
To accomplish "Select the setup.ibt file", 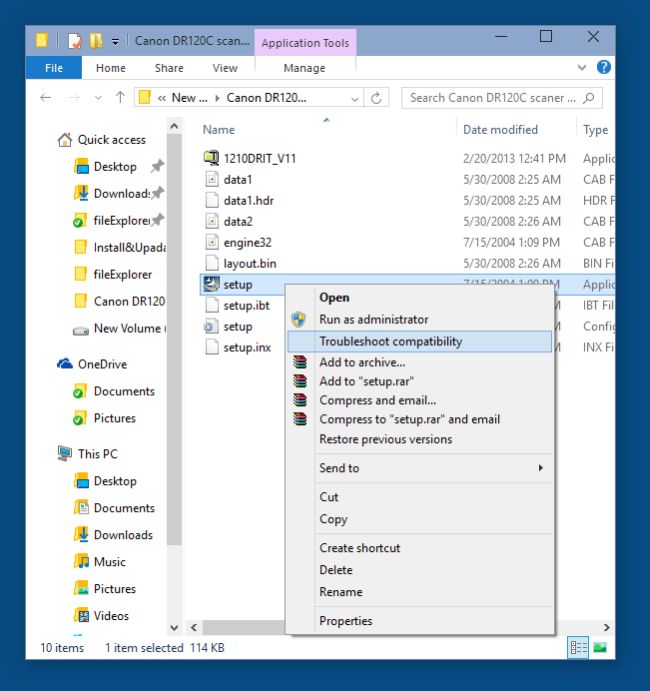I will click(x=246, y=305).
